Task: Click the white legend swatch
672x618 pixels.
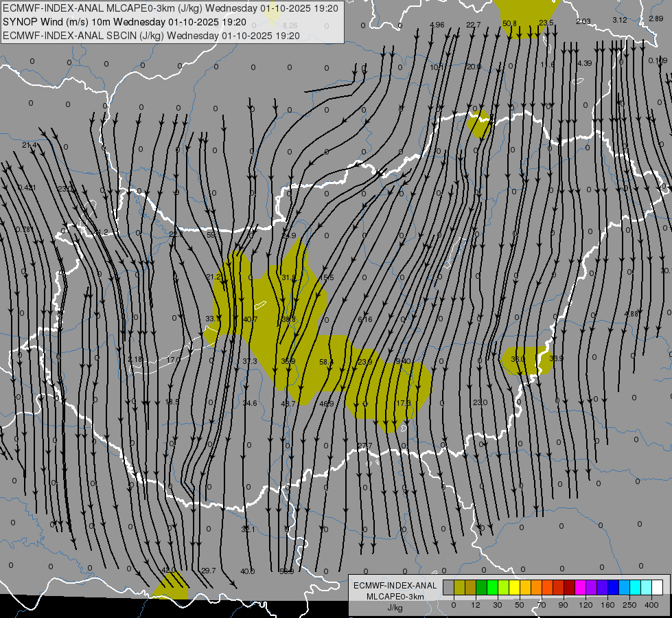Action: 658,587
